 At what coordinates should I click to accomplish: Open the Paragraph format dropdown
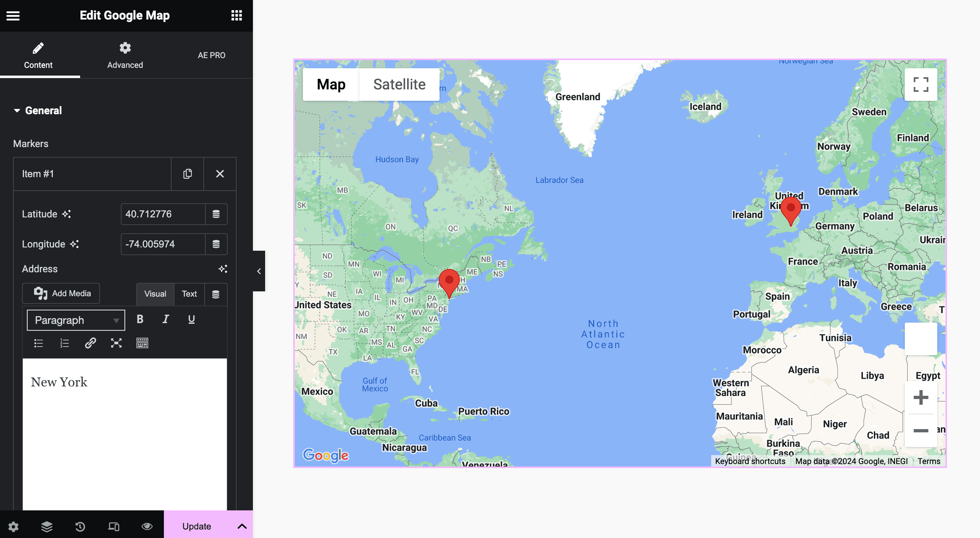pyautogui.click(x=76, y=320)
